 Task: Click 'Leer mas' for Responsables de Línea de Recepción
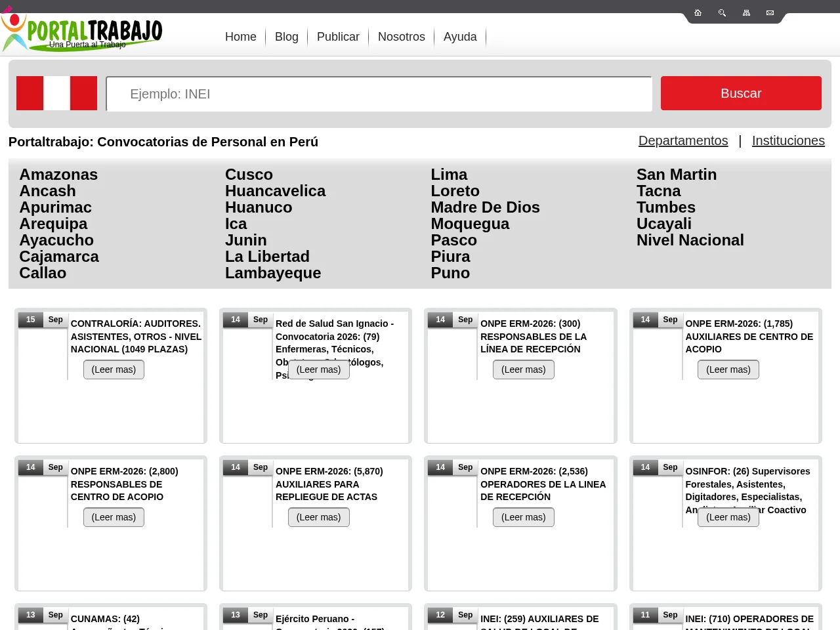point(524,369)
